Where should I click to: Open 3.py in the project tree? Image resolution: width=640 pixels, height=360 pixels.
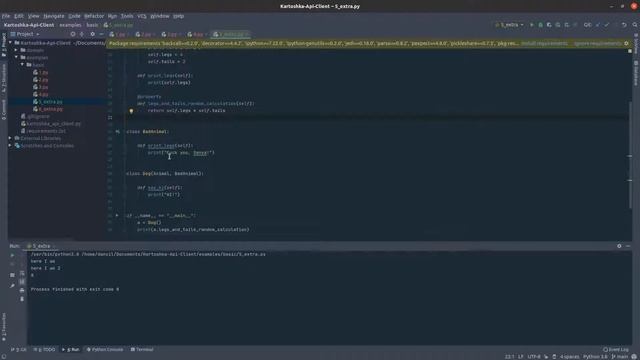pos(41,87)
